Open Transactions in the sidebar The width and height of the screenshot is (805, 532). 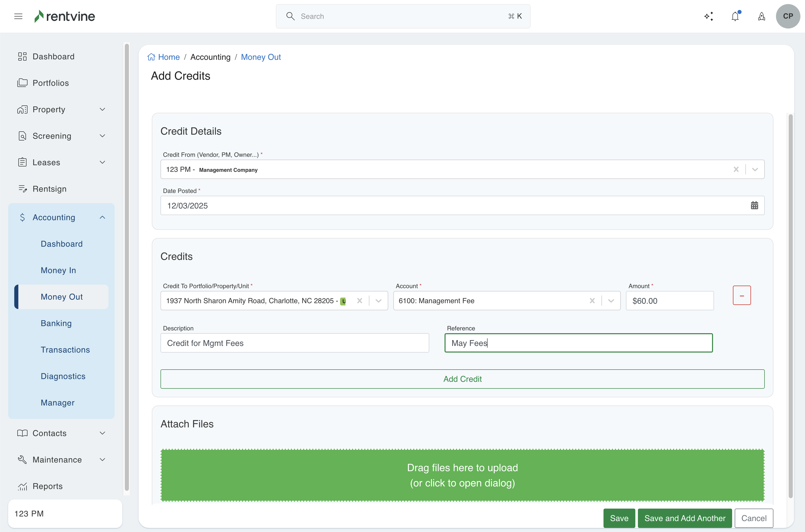coord(65,349)
